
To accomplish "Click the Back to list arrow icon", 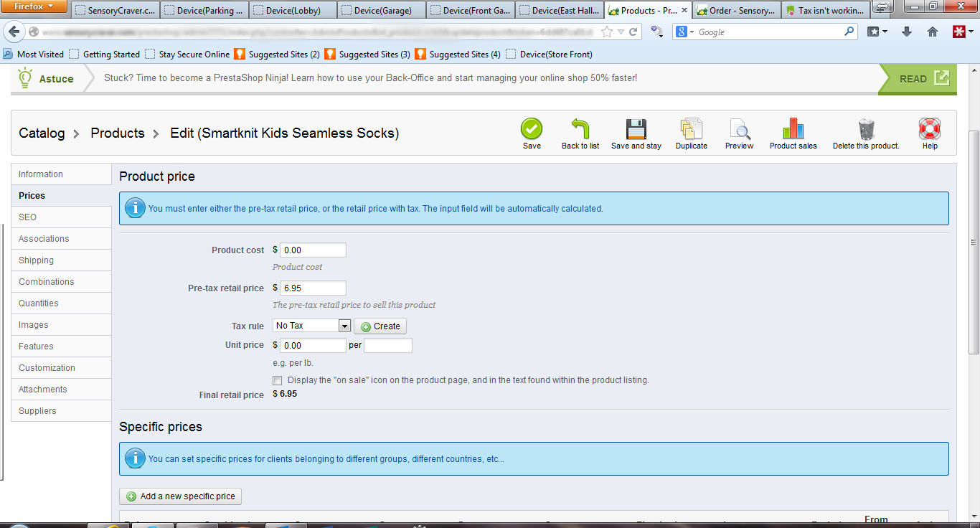I will point(580,129).
